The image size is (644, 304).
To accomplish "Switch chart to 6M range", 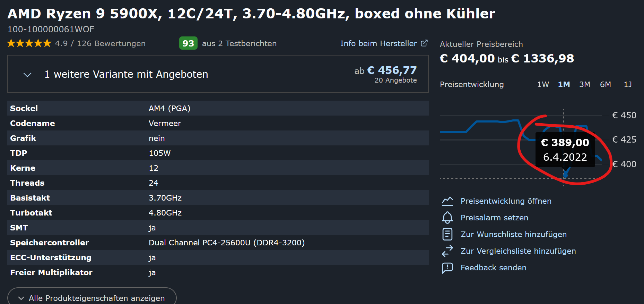I will [x=606, y=84].
